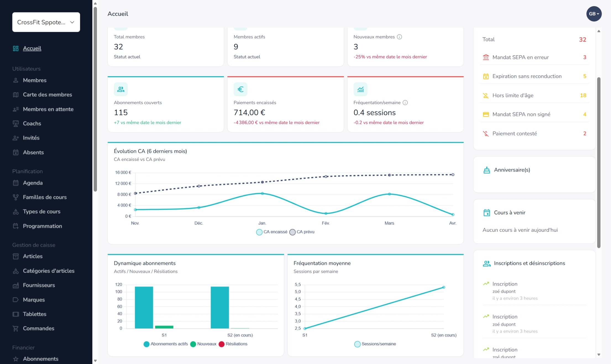Click the Marques label tag icon
Viewport: 611px width, 364px height.
tap(16, 300)
